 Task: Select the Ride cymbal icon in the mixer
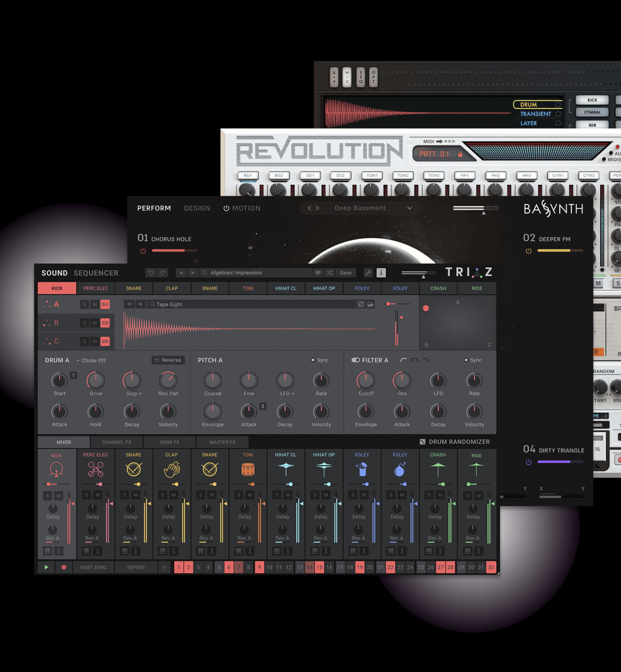(476, 469)
